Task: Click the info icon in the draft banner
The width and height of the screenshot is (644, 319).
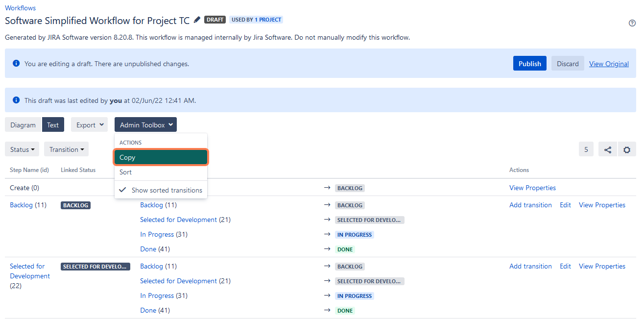Action: click(x=15, y=63)
